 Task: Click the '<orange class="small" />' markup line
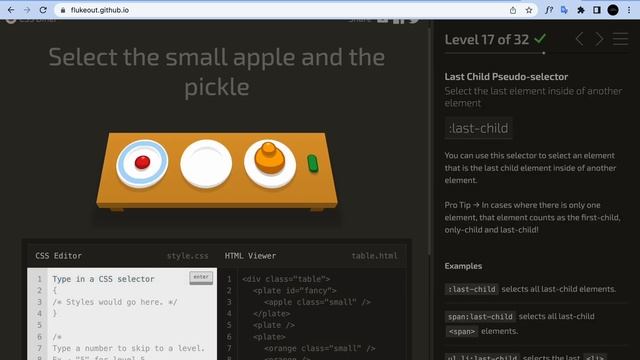320,348
